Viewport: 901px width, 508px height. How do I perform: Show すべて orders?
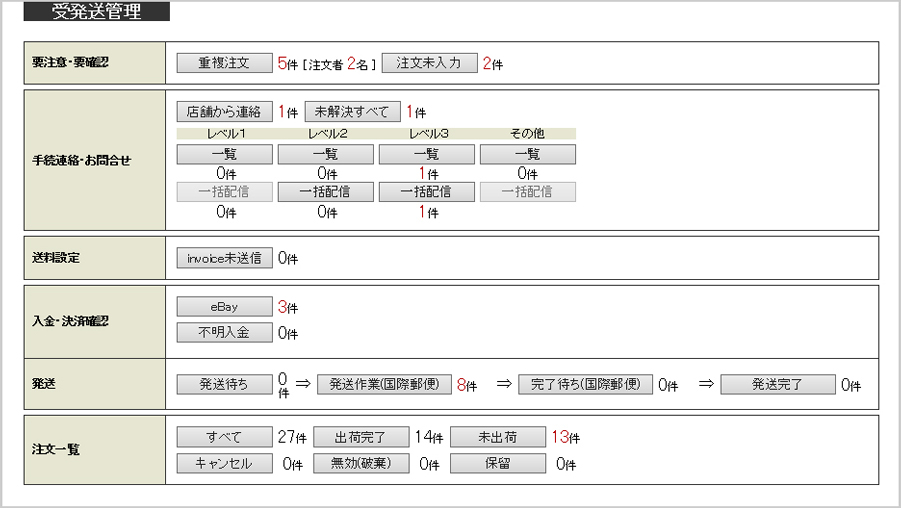pyautogui.click(x=224, y=437)
